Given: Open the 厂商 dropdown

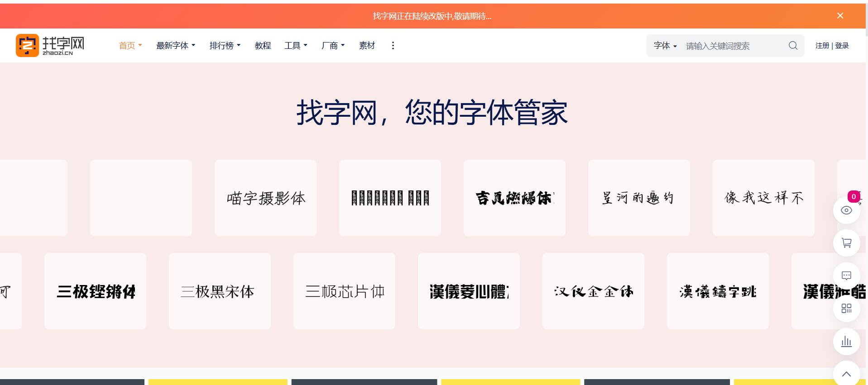Looking at the screenshot, I should click(x=333, y=46).
